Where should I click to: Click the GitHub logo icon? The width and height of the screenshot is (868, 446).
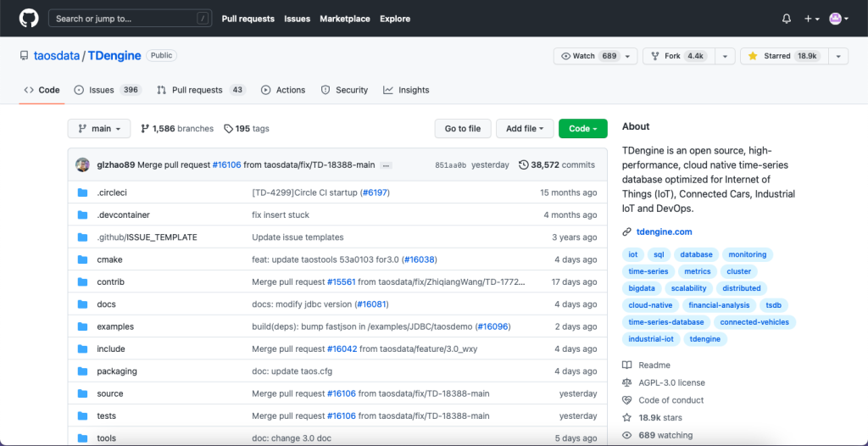tap(29, 19)
